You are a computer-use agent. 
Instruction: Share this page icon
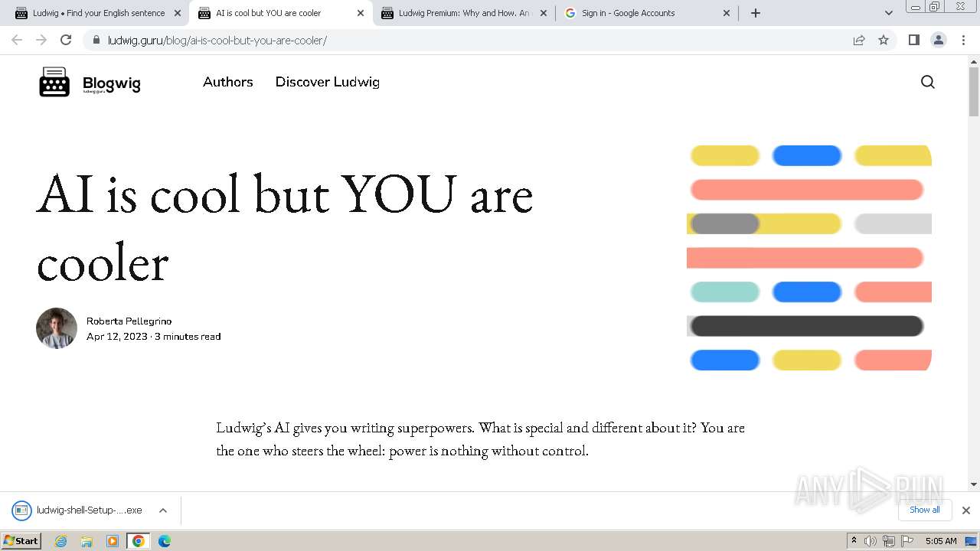point(859,40)
